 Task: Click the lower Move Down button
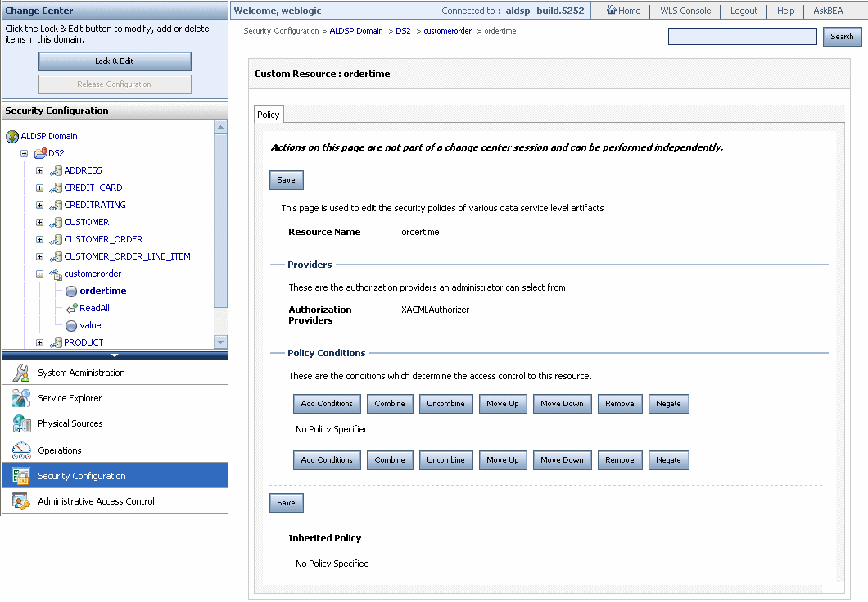[562, 460]
